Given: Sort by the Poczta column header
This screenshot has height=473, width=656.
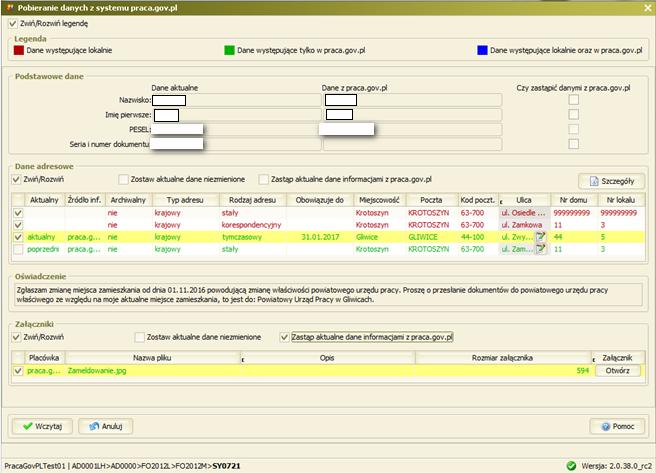Looking at the screenshot, I should point(431,200).
